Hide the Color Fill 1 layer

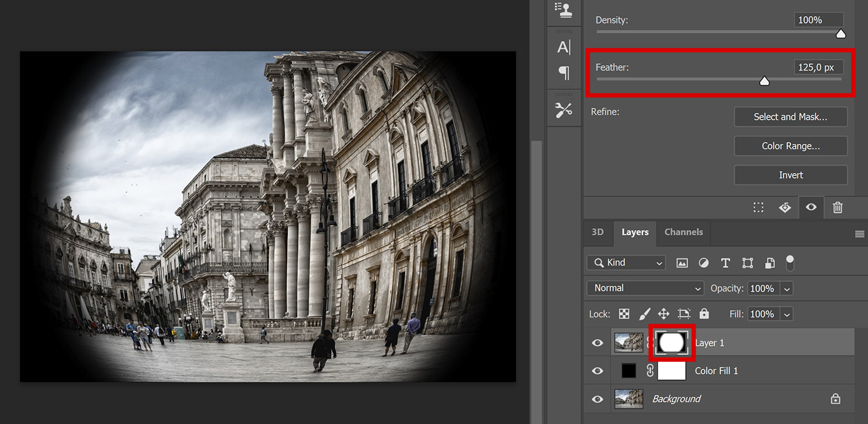(597, 371)
